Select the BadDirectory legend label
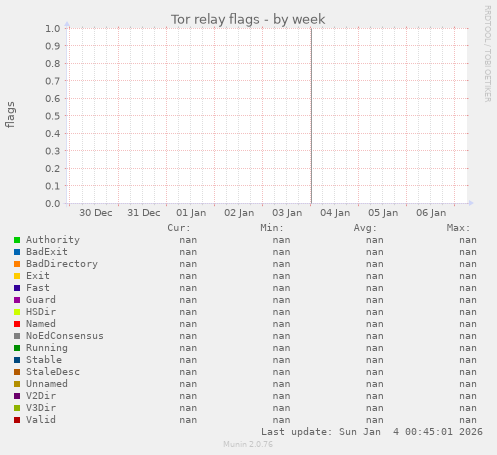Screen dimensions: 497x455 tap(62, 264)
